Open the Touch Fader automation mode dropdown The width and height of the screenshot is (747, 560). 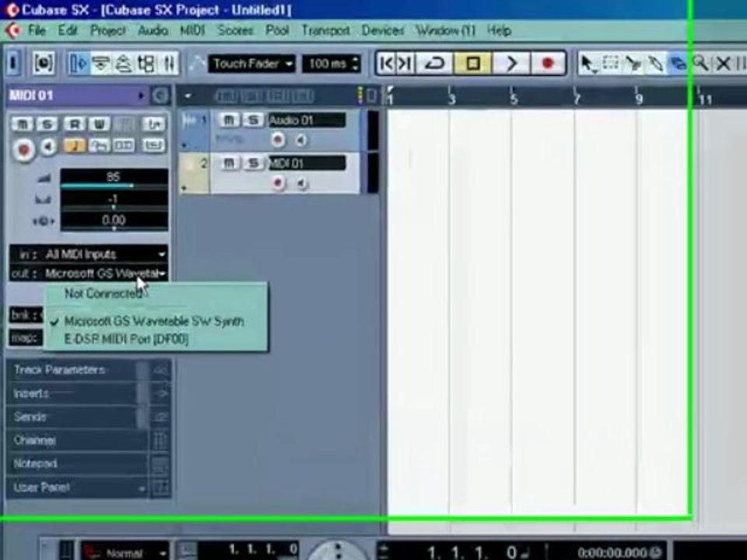(251, 63)
